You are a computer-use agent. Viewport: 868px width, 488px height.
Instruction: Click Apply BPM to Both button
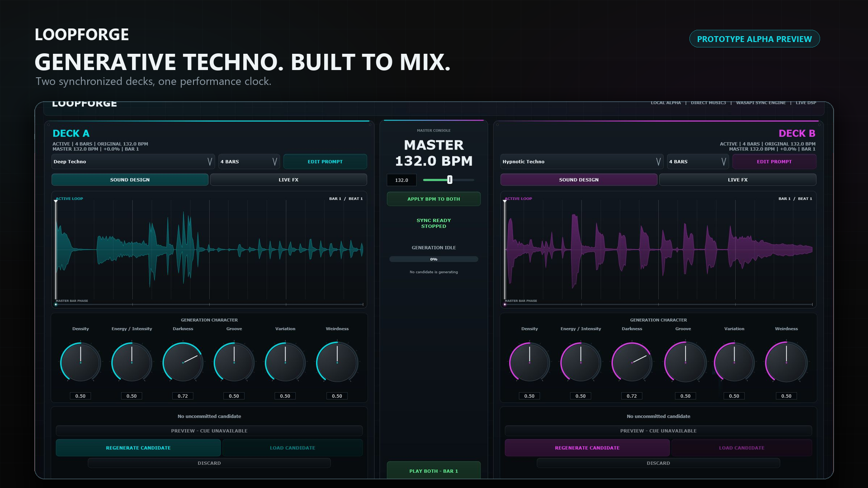434,199
